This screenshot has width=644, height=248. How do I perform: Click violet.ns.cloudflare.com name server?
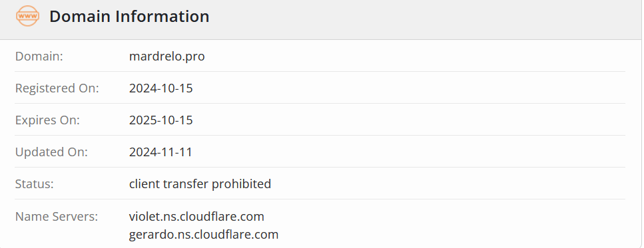[196, 216]
